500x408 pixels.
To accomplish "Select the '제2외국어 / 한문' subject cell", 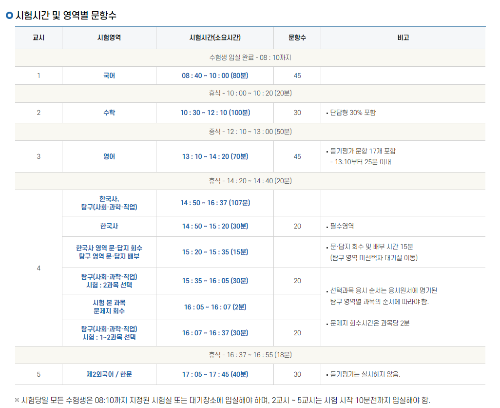I will 109,374.
